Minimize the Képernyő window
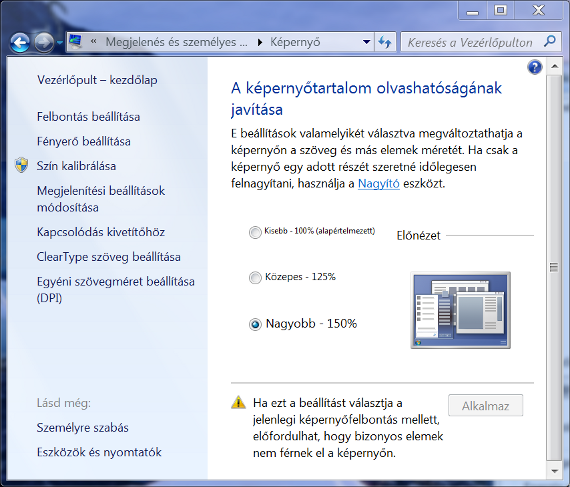570x487 pixels. 473,11
